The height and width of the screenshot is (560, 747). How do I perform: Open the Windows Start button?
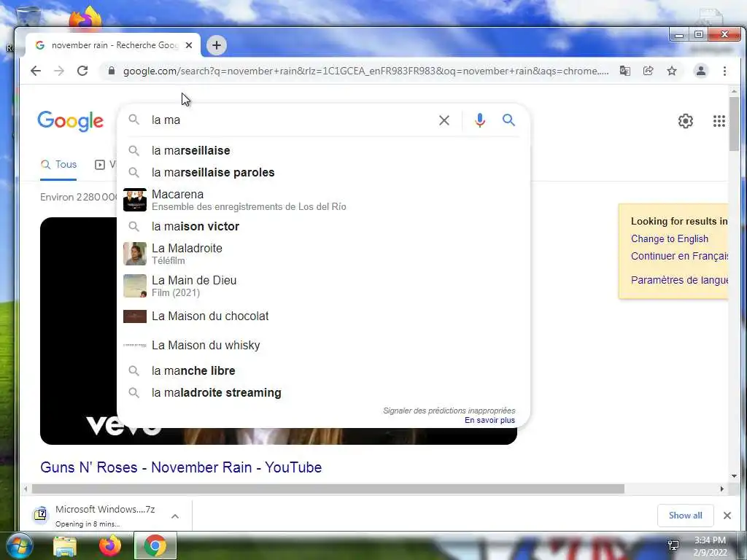pyautogui.click(x=20, y=545)
